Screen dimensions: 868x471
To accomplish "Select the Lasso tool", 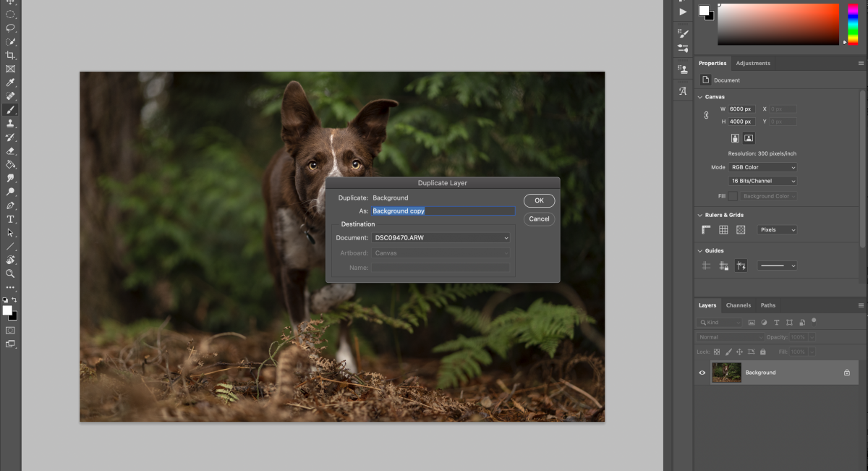I will (x=10, y=27).
